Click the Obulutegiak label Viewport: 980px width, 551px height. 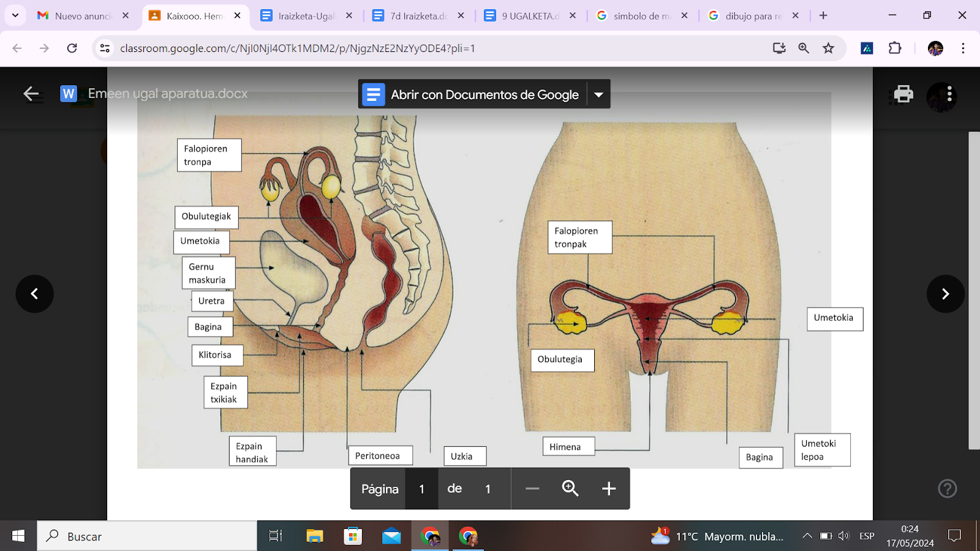(206, 217)
